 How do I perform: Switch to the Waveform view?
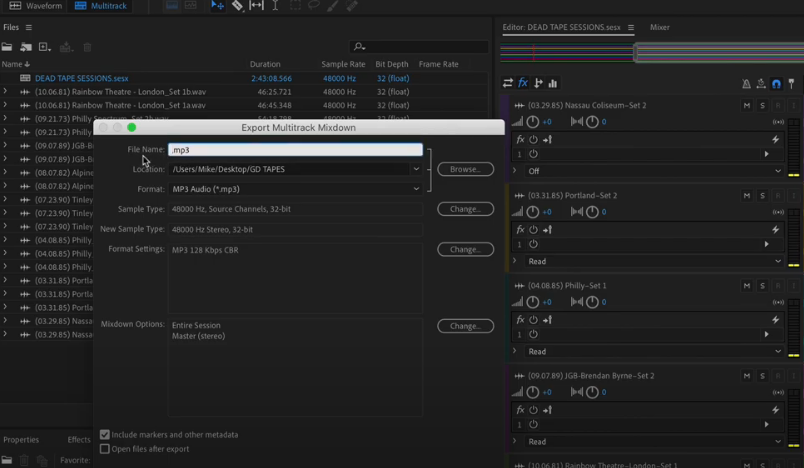[35, 6]
